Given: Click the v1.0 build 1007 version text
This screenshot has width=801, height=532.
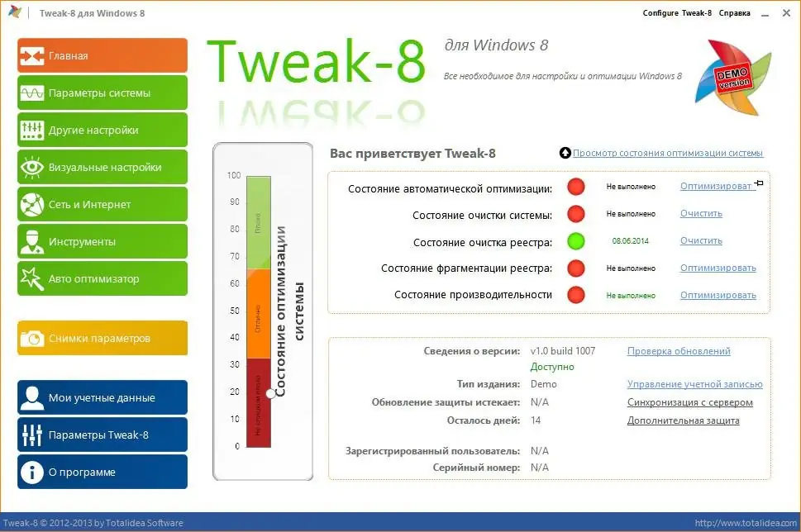Looking at the screenshot, I should (x=562, y=351).
